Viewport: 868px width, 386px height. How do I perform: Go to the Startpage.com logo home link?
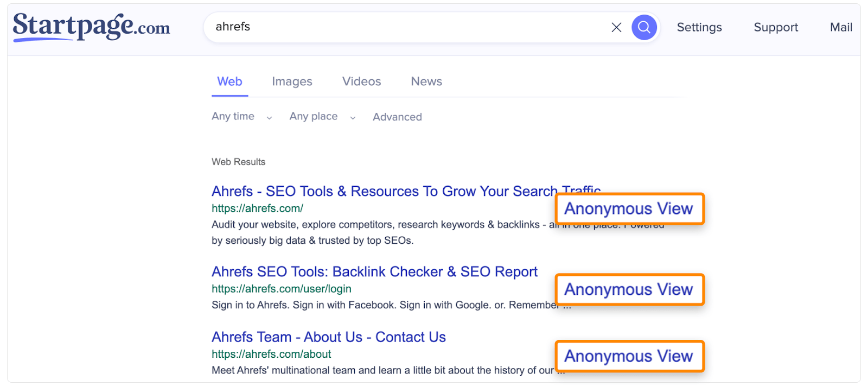pos(91,27)
